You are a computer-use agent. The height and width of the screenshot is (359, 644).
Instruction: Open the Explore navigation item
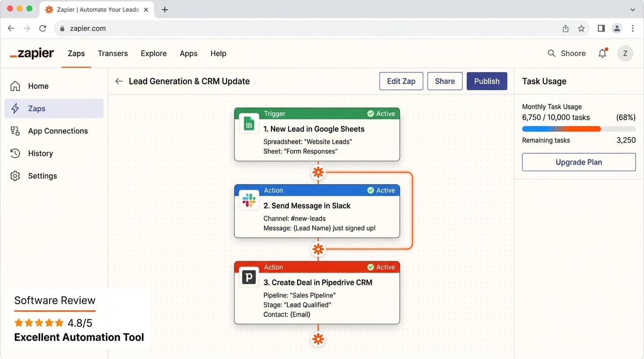(x=154, y=53)
